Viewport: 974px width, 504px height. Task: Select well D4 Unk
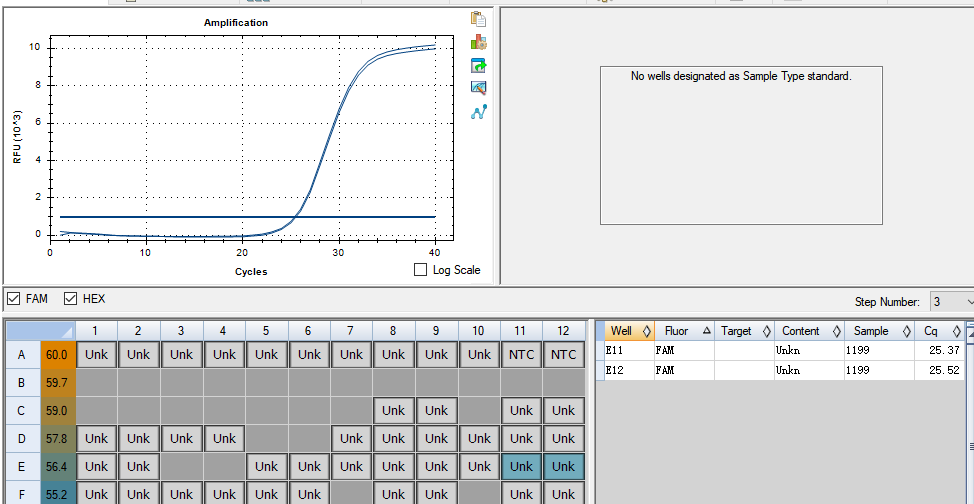pyautogui.click(x=224, y=439)
